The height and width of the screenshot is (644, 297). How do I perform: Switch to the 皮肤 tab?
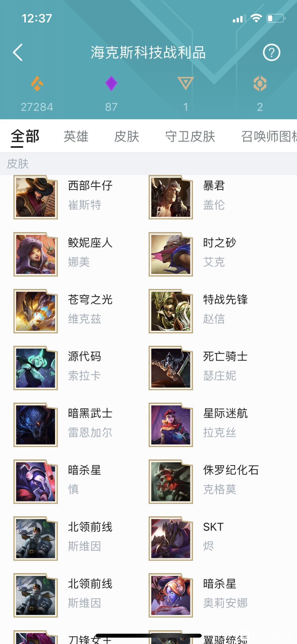coord(126,136)
